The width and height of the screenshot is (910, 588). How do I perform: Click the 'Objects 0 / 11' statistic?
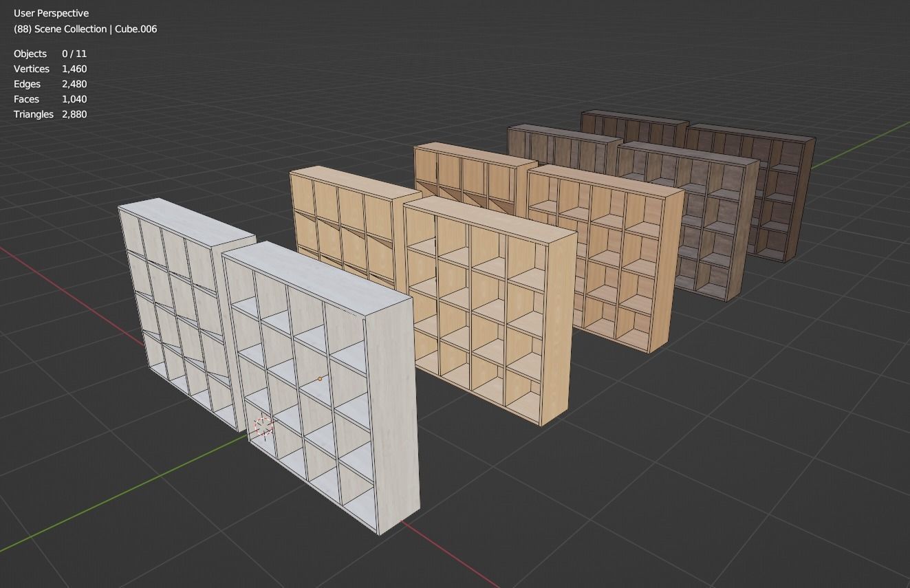point(50,54)
